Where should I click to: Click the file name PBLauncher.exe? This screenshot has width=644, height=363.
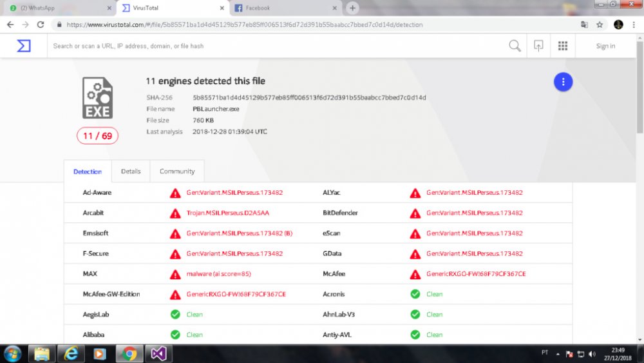click(x=216, y=109)
